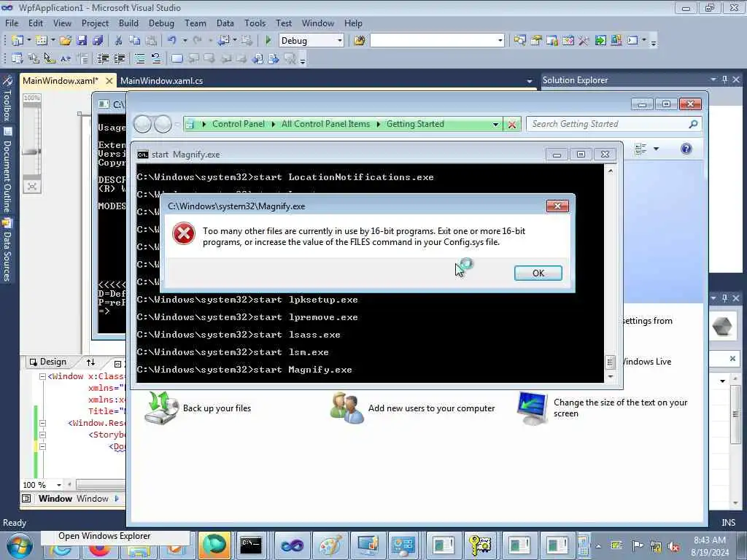
Task: Close the MainWindow.xaml* tab
Action: (109, 81)
